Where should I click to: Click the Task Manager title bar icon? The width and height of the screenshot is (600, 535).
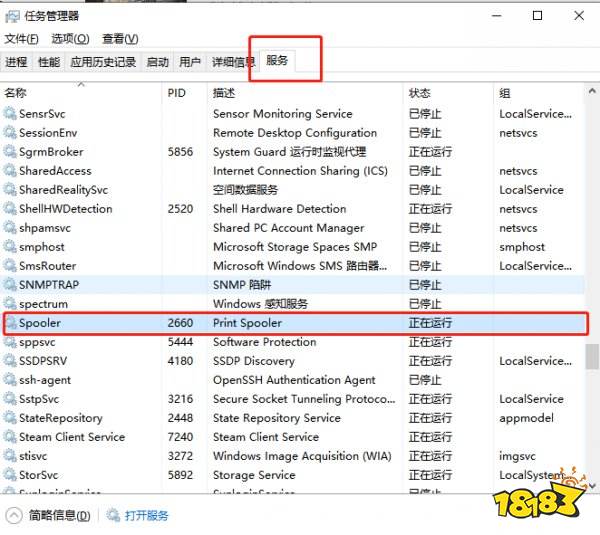tap(12, 16)
